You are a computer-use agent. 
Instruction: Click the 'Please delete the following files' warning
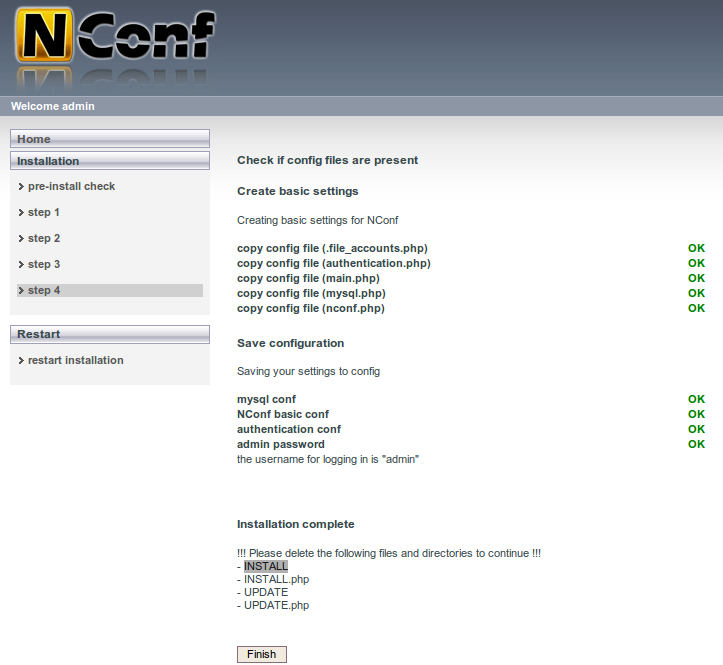[389, 553]
